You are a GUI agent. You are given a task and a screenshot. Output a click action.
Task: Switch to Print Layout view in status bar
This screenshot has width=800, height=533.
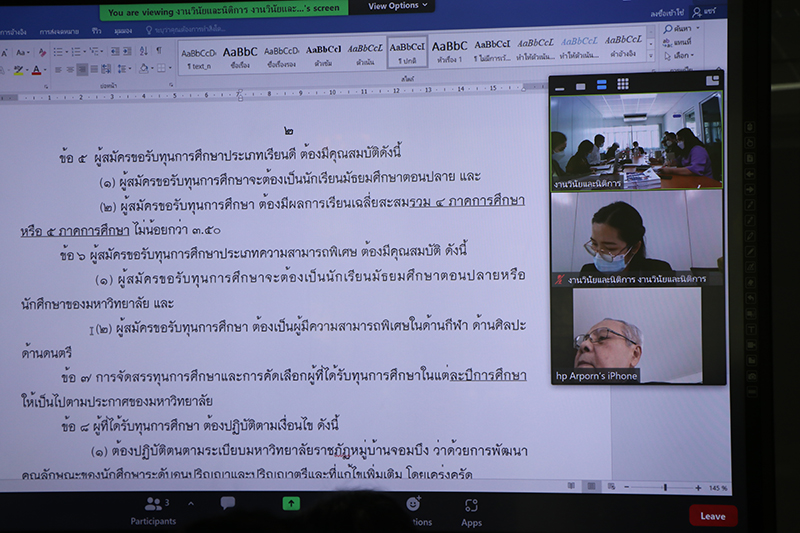[x=591, y=487]
